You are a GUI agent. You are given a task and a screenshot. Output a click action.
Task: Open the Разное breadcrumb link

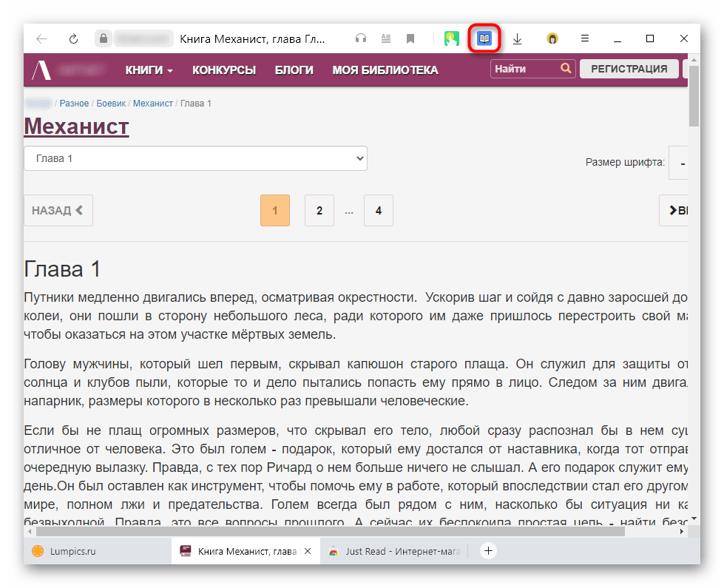click(74, 104)
